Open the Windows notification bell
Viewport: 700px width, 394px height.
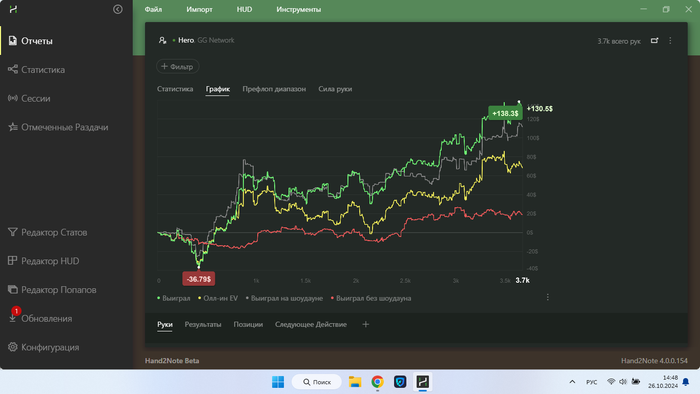click(x=686, y=382)
